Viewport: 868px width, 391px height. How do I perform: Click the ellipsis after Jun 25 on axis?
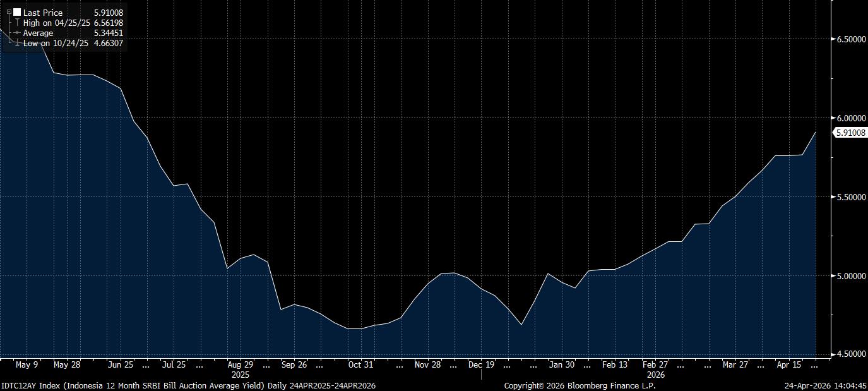(146, 364)
